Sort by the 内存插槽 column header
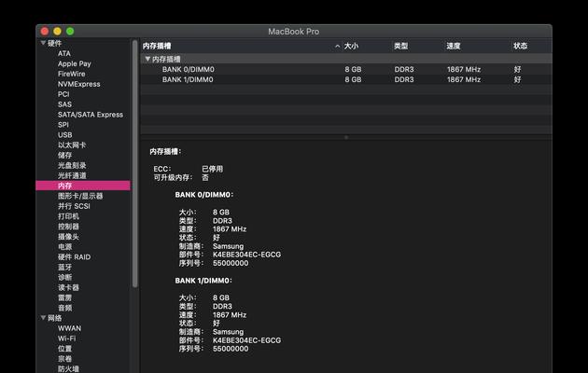Screen dimensions: 588x373 [x=157, y=46]
